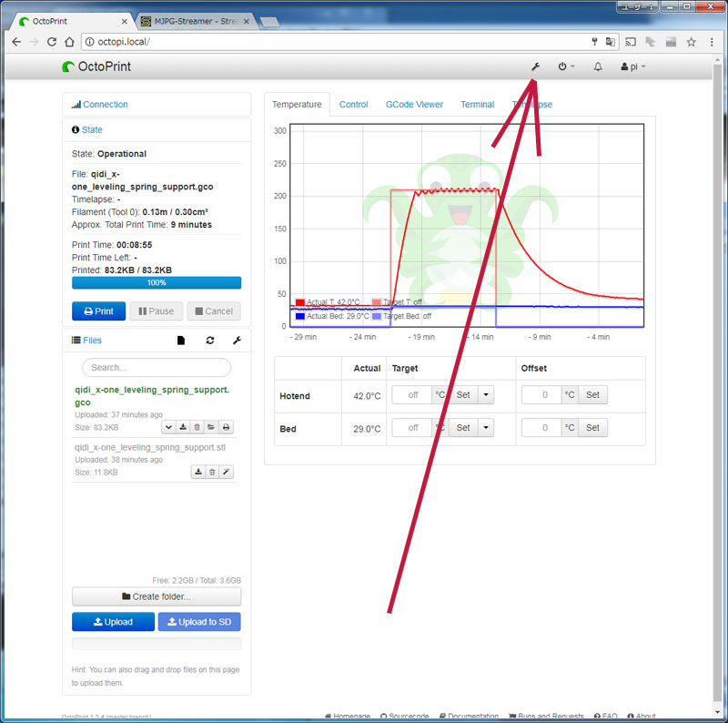Set the Hotend offset

(592, 395)
